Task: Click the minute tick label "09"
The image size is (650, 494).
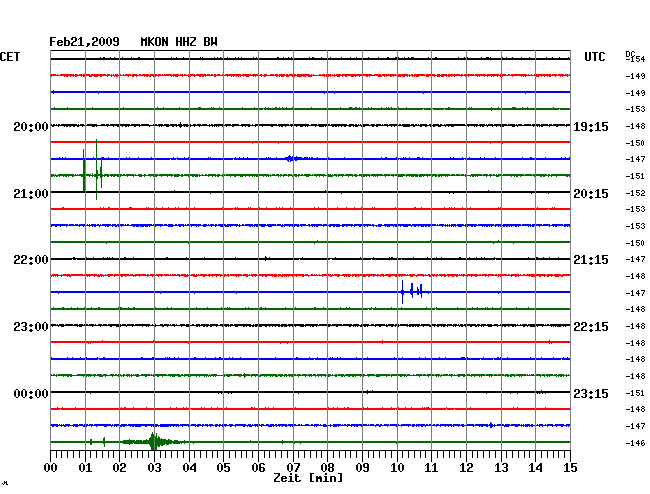Action: pos(362,468)
